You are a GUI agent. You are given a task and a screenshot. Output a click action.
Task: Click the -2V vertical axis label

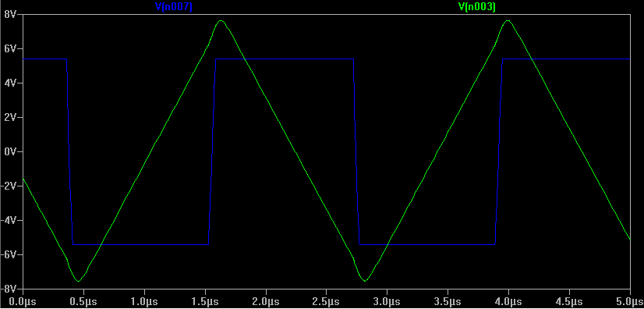click(9, 186)
